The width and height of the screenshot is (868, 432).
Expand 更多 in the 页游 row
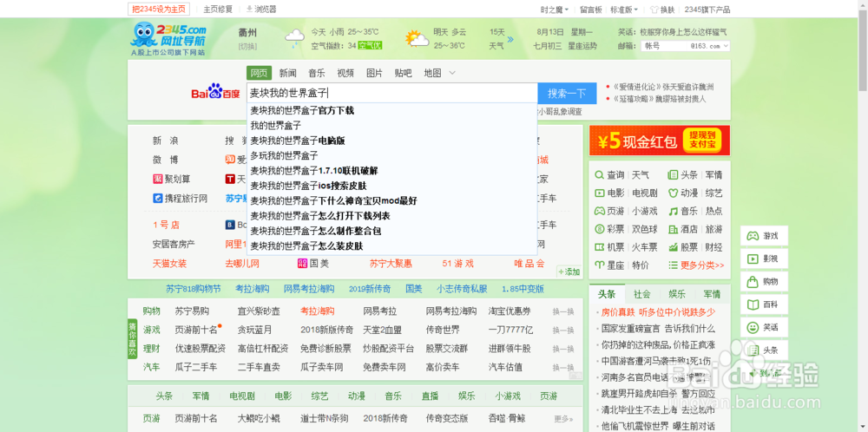[x=563, y=418]
